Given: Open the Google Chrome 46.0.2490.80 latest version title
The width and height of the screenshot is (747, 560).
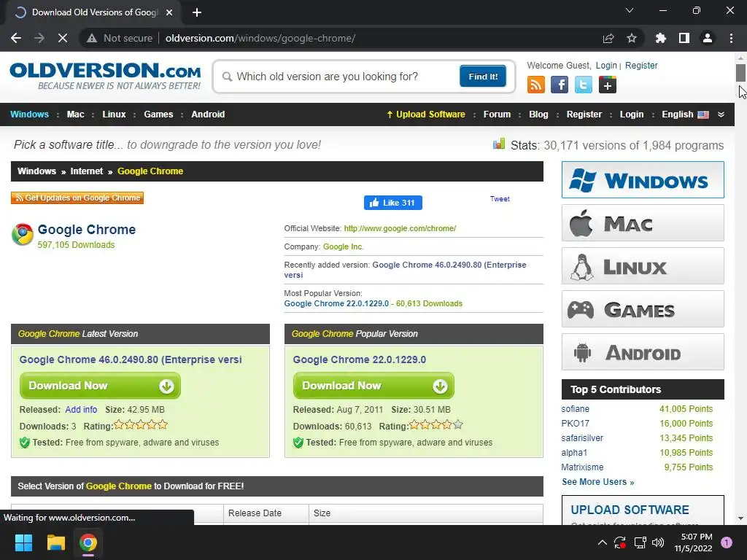Looking at the screenshot, I should click(x=131, y=360).
